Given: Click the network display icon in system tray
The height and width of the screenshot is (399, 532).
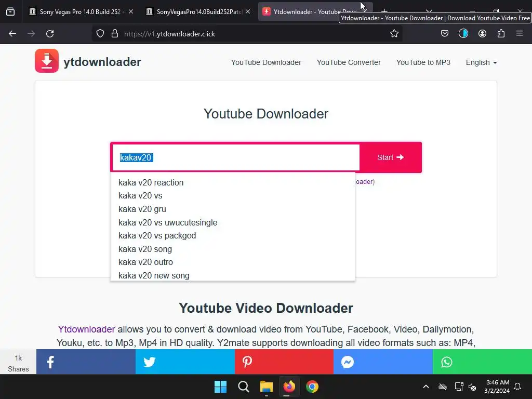Looking at the screenshot, I should 459,387.
